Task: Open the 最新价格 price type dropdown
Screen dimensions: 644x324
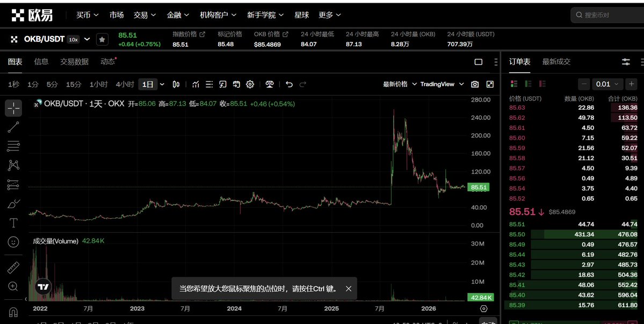Action: 400,84
